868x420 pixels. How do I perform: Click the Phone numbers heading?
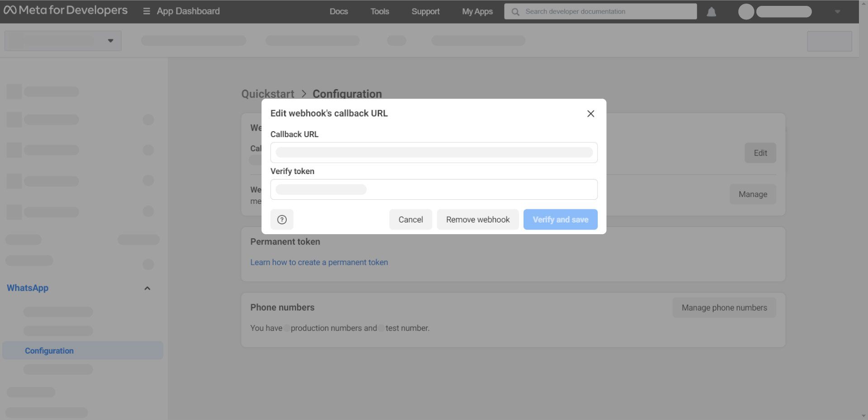click(283, 307)
